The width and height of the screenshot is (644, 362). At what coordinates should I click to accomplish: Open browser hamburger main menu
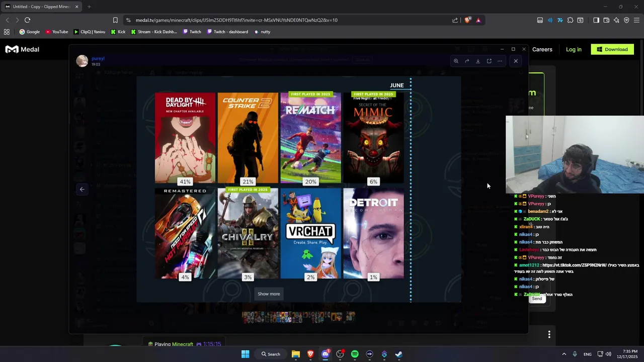tap(636, 20)
